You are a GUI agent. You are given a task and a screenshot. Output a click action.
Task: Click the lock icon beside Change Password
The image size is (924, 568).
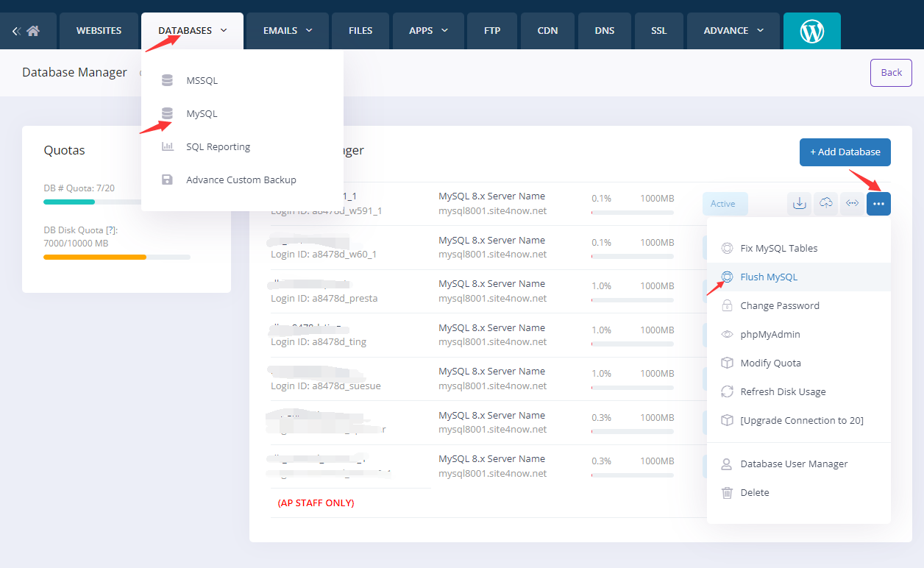click(727, 306)
